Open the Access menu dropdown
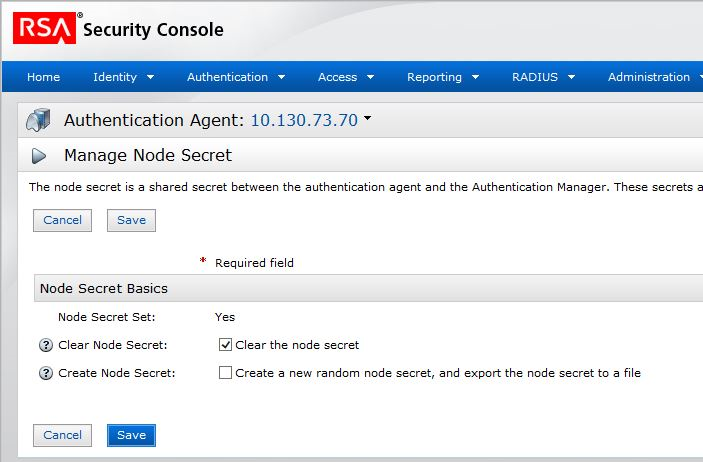The height and width of the screenshot is (462, 703). [345, 77]
